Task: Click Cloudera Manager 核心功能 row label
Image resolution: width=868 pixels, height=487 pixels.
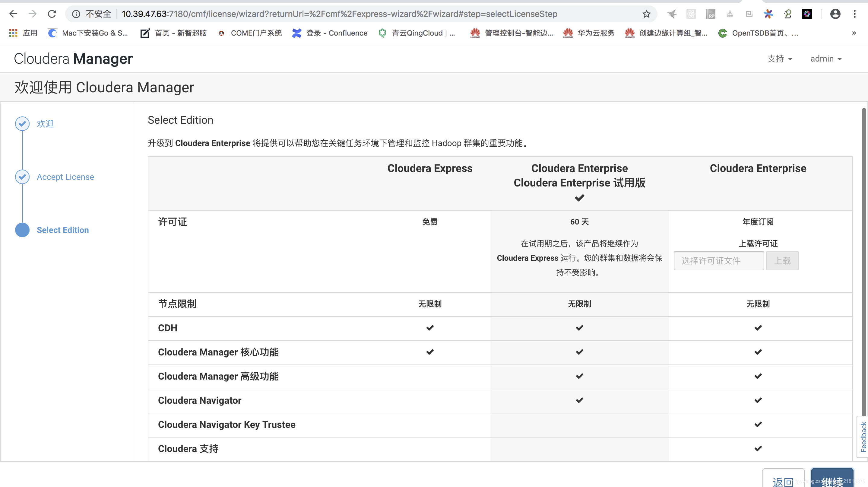Action: pos(218,352)
